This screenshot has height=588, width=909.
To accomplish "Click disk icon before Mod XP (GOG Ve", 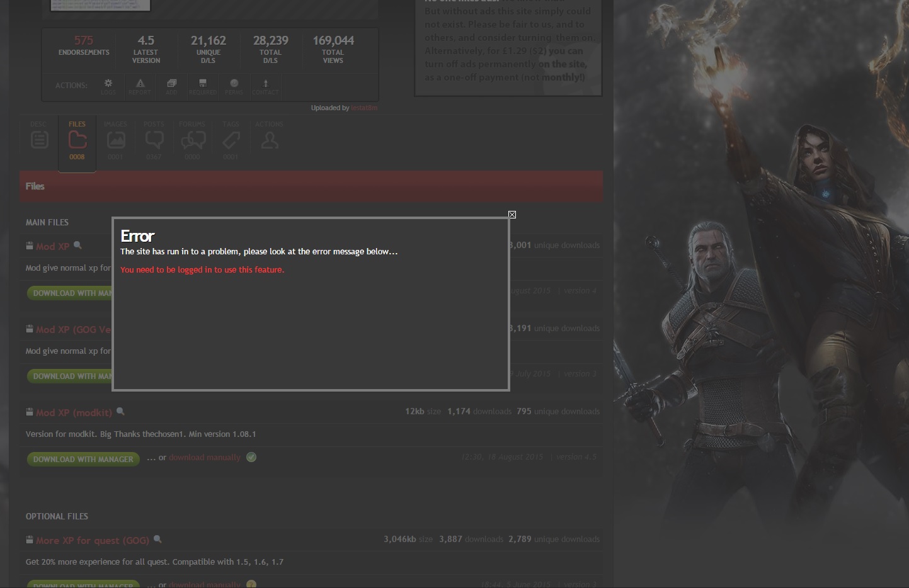I will tap(30, 329).
